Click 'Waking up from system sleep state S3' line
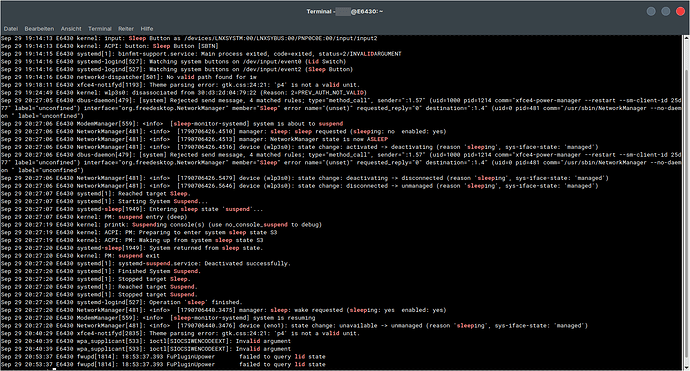Screen dimensions: 690x371 click(x=132, y=240)
